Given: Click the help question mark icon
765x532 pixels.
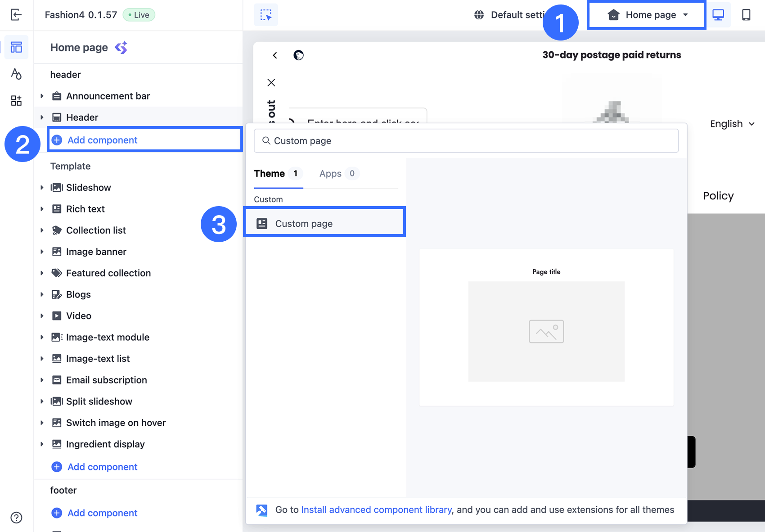Looking at the screenshot, I should pos(16,518).
